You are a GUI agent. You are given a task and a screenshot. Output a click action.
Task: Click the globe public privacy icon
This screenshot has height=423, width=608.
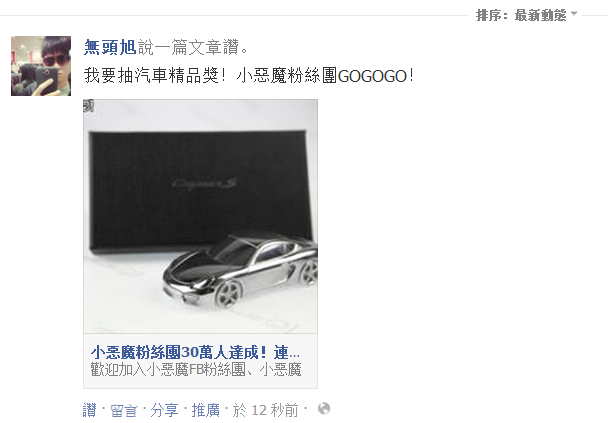[324, 408]
